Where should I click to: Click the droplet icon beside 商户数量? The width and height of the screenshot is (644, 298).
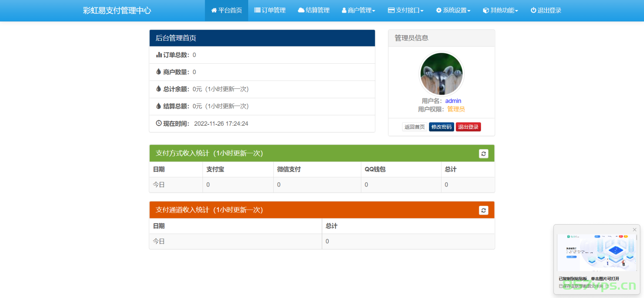click(158, 72)
